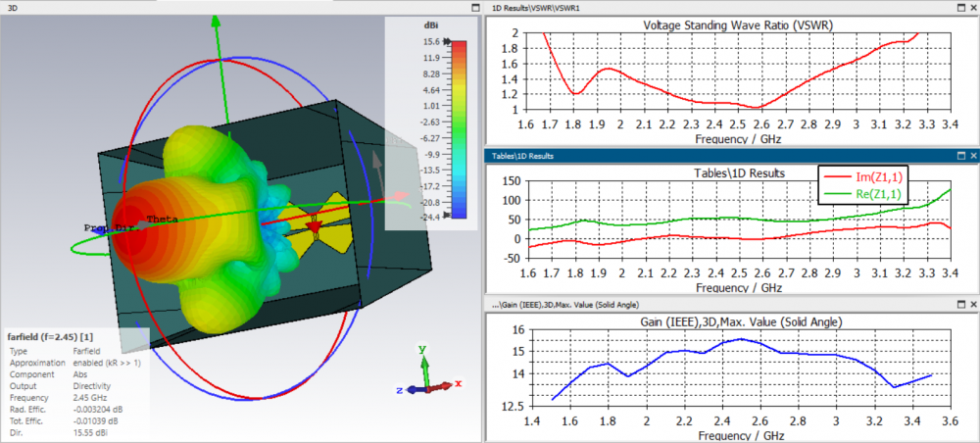Click the dBi color ramp bar
980x443 pixels.
(459, 128)
